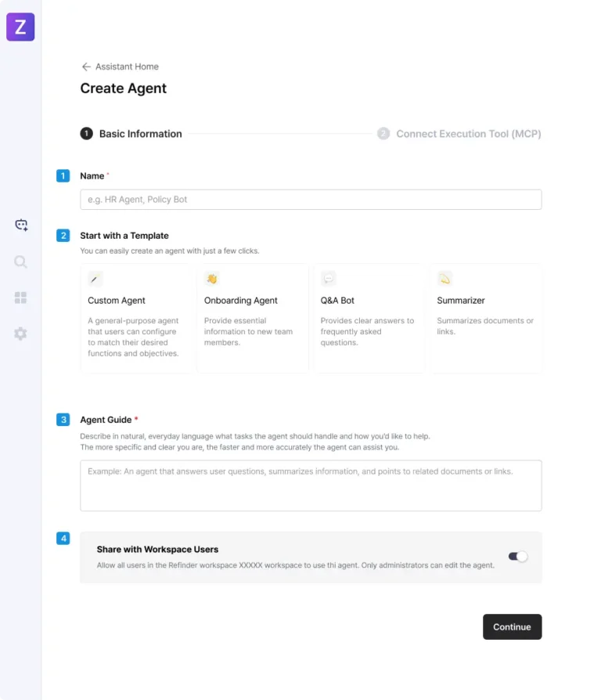Click the Agent Guide label

click(106, 420)
